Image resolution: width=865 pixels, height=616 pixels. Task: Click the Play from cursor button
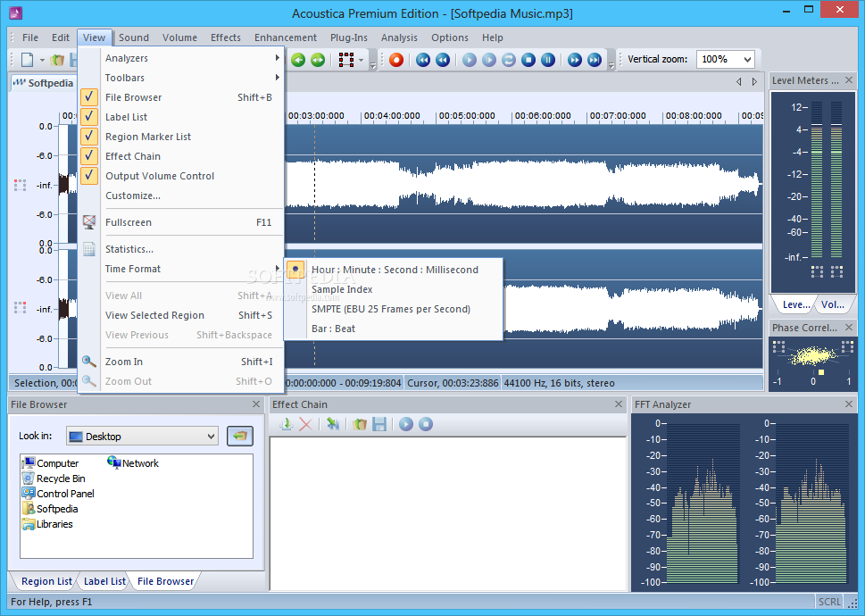point(489,60)
